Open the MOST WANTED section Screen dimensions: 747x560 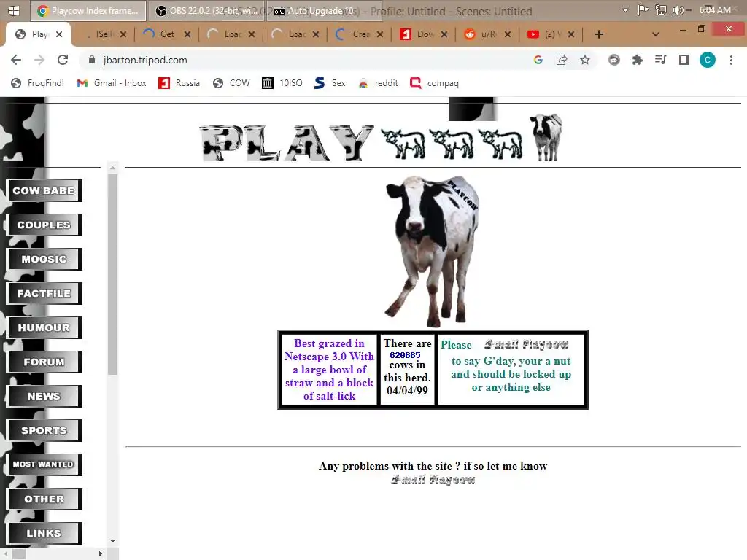(44, 464)
